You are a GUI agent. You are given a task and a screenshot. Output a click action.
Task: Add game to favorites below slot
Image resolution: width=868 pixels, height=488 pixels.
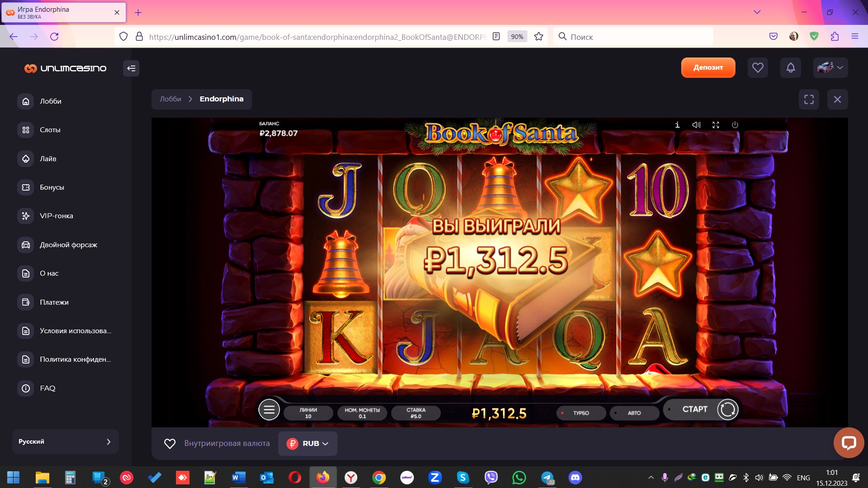coord(170,444)
